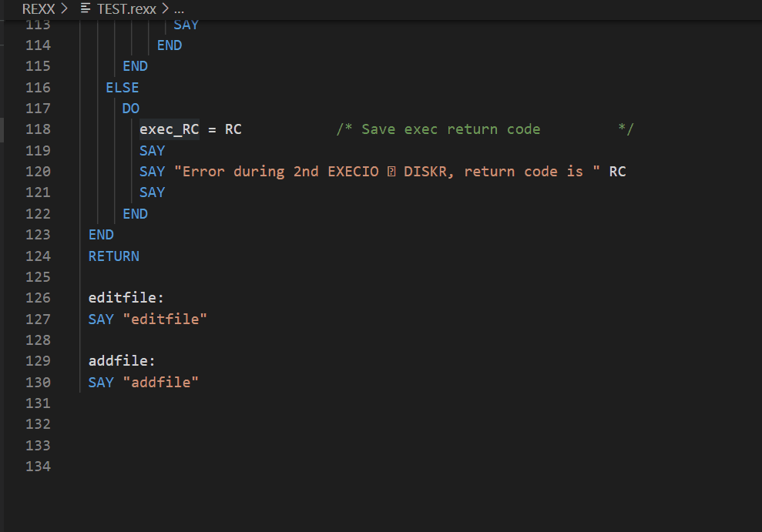This screenshot has height=532, width=762.
Task: Click the "addfile" string on line 130
Action: click(x=160, y=382)
